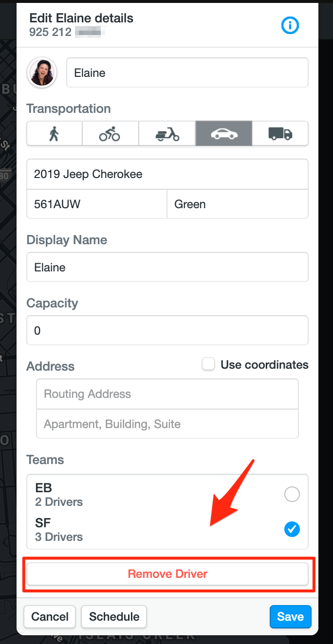Click the Remove Driver button
Viewport: 333px width, 644px height.
point(167,574)
